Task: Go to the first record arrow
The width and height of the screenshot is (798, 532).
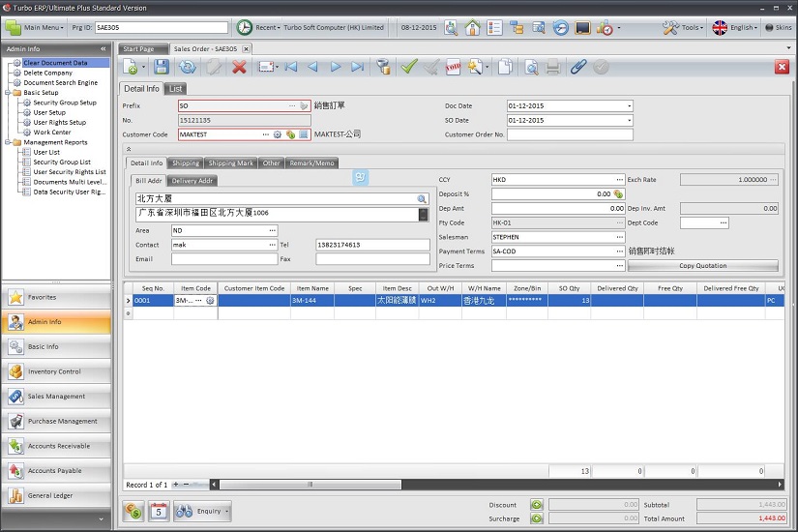Action: click(291, 67)
